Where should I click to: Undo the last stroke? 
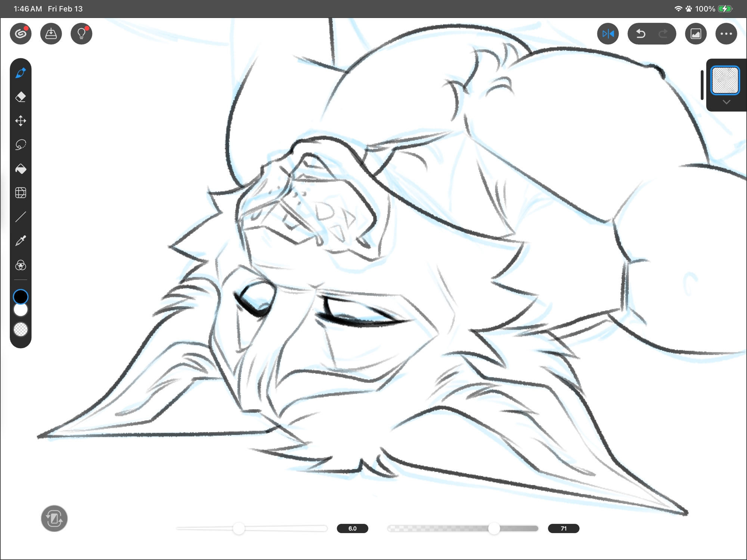tap(641, 34)
